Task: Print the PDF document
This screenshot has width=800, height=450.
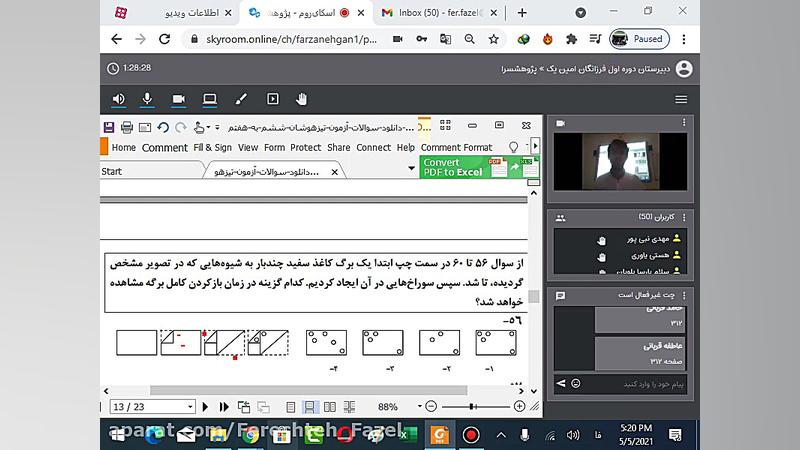Action: (127, 127)
